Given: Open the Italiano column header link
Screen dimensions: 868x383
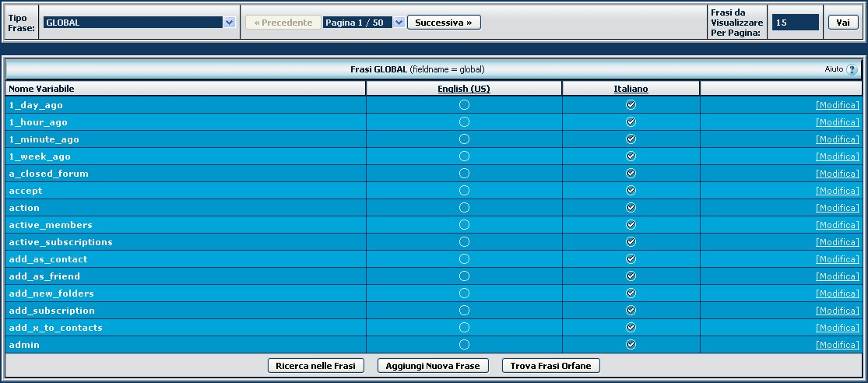Looking at the screenshot, I should 631,89.
